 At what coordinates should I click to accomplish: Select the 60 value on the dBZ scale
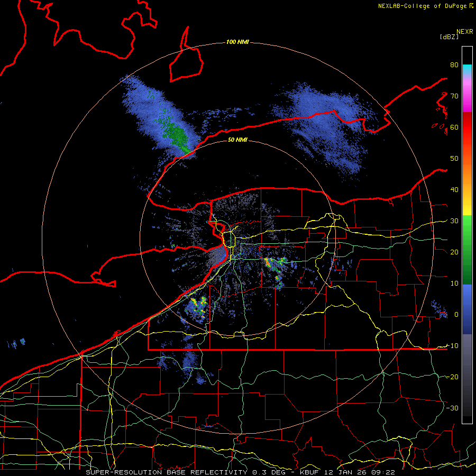click(x=454, y=127)
